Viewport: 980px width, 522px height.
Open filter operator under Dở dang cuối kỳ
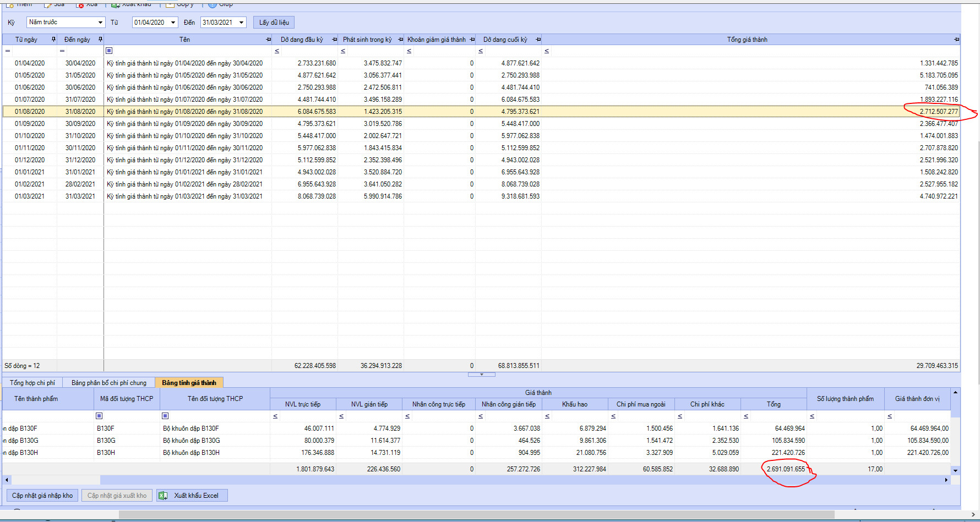[x=481, y=51]
